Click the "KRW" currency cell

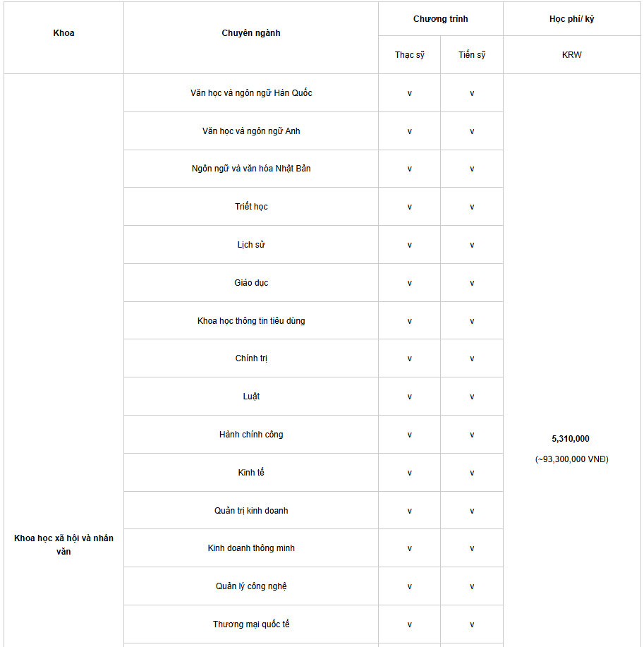[x=571, y=55]
